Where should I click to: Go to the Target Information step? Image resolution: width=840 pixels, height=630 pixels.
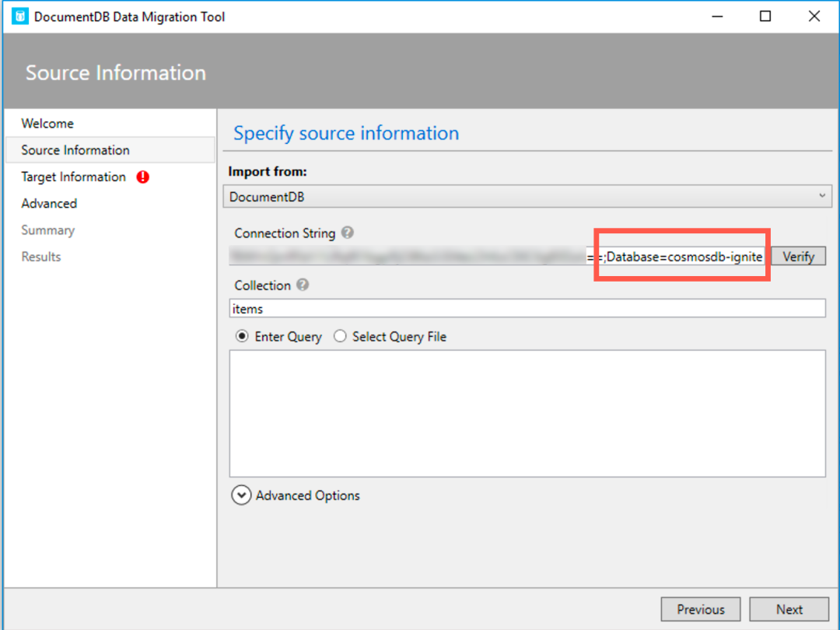(73, 177)
